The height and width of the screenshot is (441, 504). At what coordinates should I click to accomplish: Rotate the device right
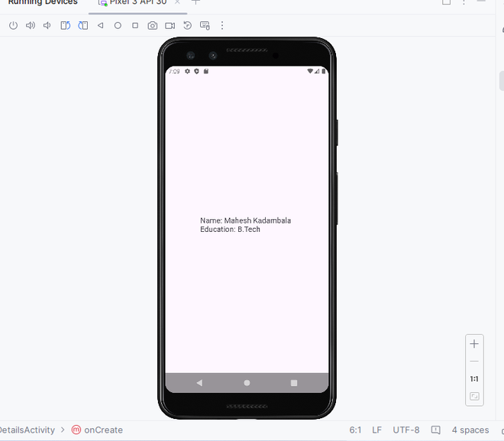[83, 25]
